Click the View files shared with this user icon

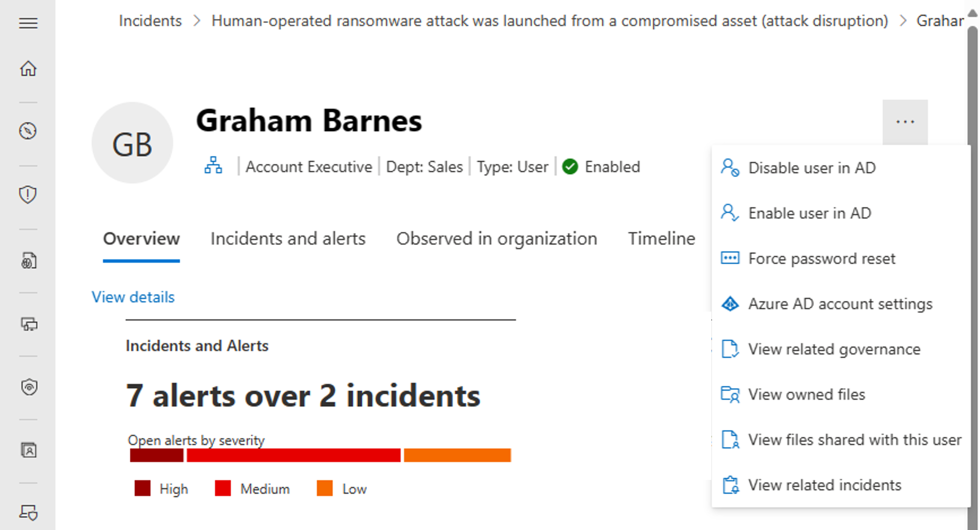(730, 439)
